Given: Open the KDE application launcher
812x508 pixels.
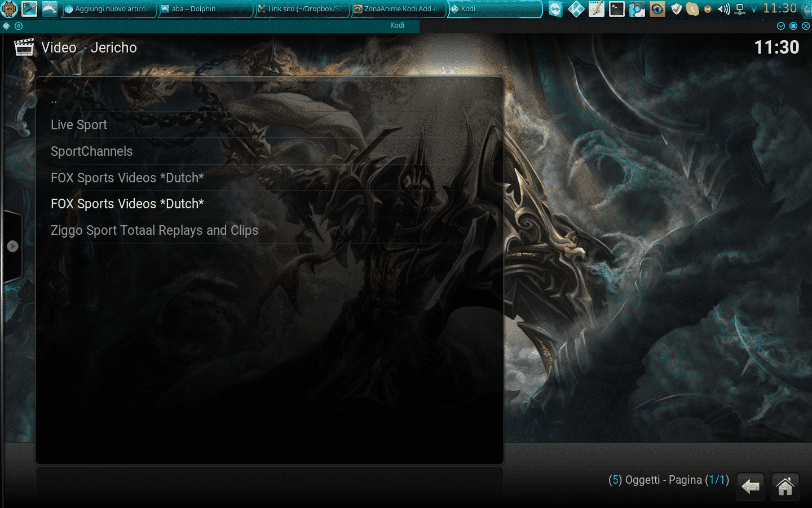Looking at the screenshot, I should pyautogui.click(x=9, y=8).
